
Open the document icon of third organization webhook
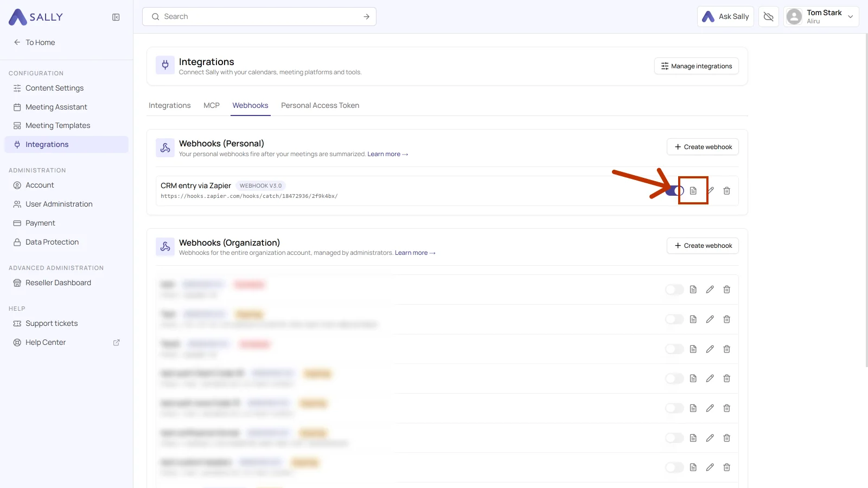click(x=693, y=349)
